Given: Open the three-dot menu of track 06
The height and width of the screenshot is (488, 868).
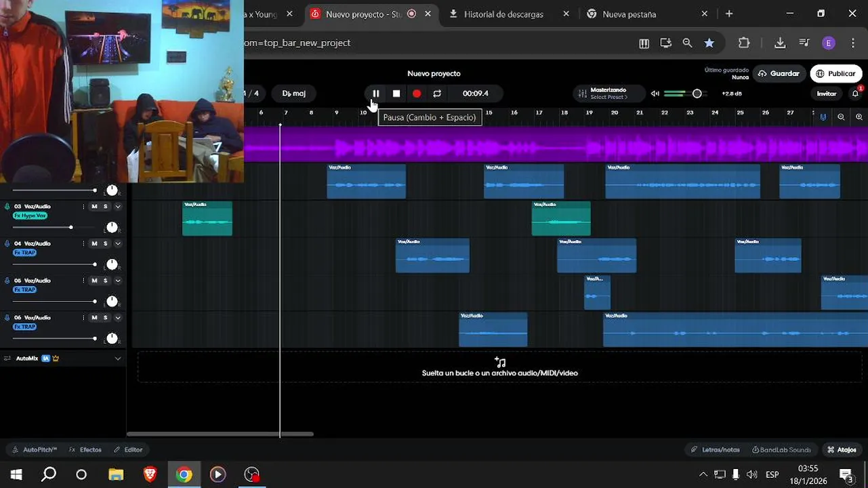Looking at the screenshot, I should click(83, 317).
